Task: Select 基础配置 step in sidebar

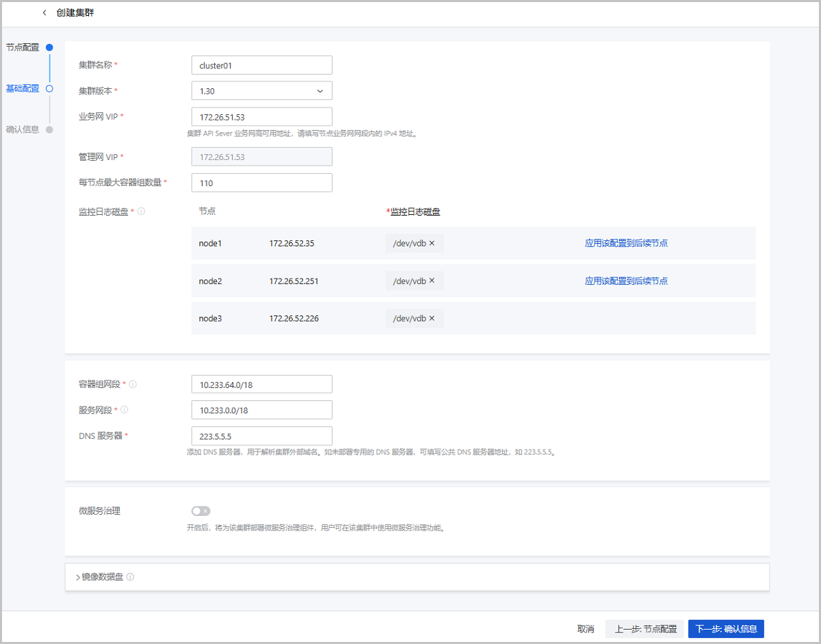Action: (23, 89)
